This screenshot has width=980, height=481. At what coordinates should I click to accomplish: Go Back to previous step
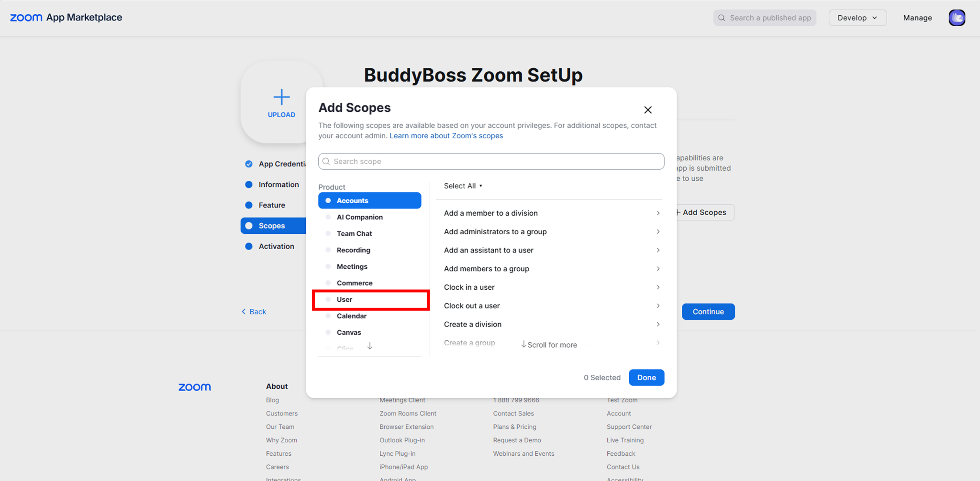(254, 312)
